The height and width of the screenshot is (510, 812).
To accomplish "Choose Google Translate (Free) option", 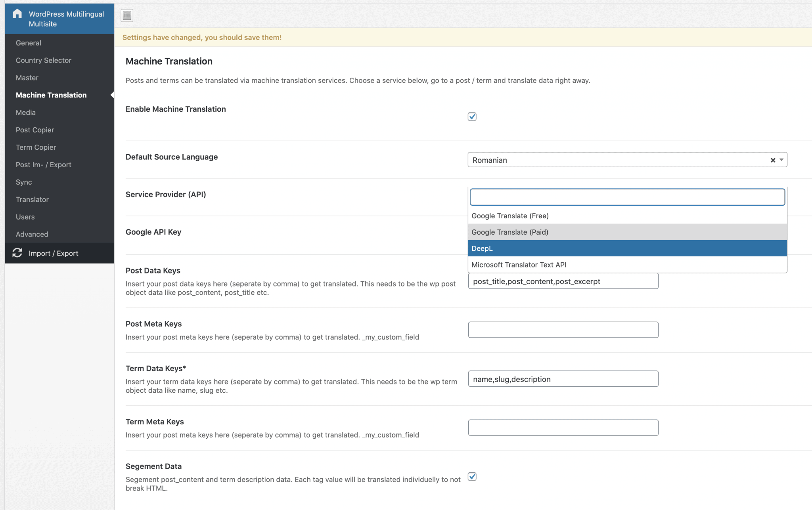I will 627,216.
